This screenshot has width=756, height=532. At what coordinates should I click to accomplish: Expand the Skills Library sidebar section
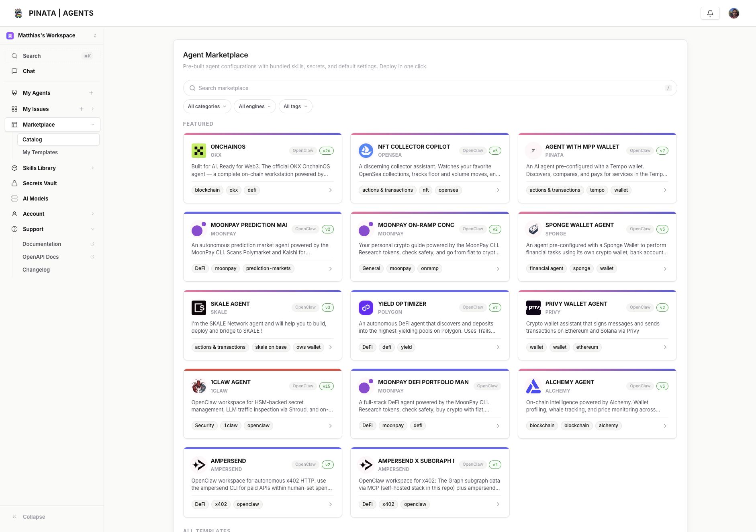coord(93,168)
